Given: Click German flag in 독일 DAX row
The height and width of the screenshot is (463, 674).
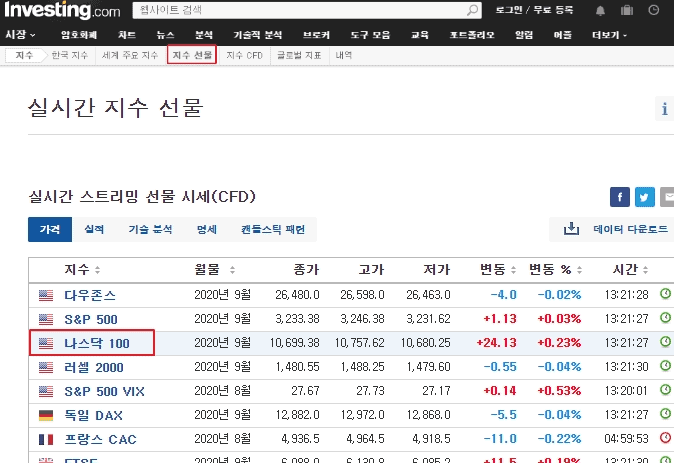Looking at the screenshot, I should 46,415.
